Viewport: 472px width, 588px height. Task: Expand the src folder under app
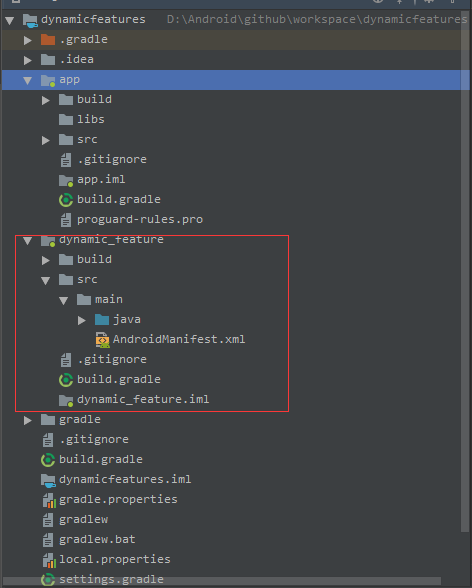[46, 140]
